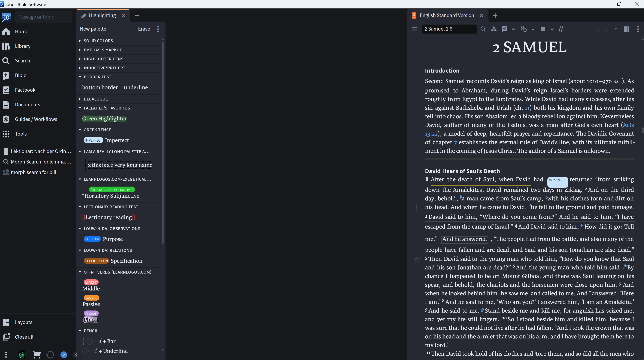
Task: Open the dropdown next to interlinear icon
Action: point(533,29)
